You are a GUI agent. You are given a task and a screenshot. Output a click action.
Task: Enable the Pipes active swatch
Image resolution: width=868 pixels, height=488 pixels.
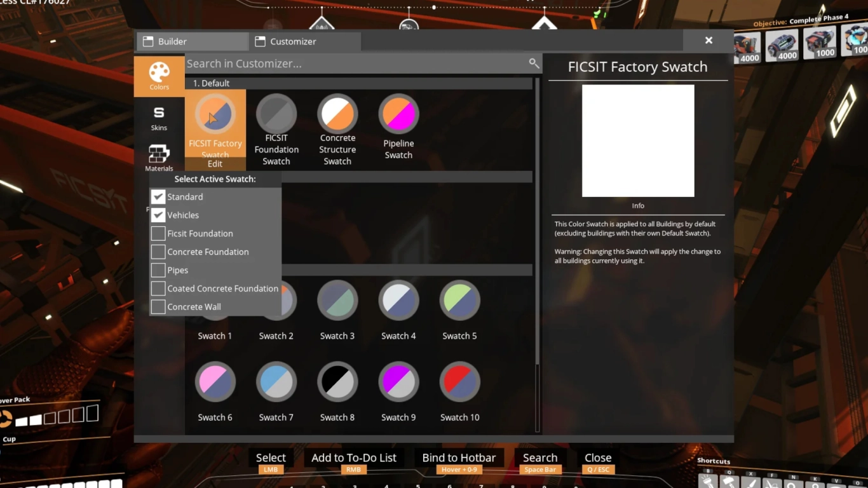(158, 270)
